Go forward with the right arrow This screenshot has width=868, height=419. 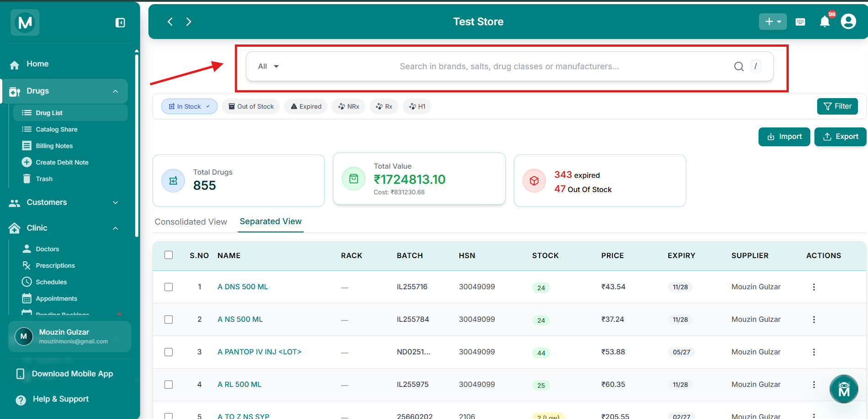[189, 22]
